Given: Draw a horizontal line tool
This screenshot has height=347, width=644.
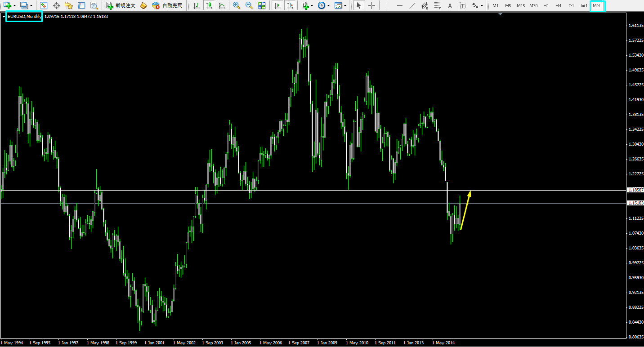Looking at the screenshot, I should [399, 5].
